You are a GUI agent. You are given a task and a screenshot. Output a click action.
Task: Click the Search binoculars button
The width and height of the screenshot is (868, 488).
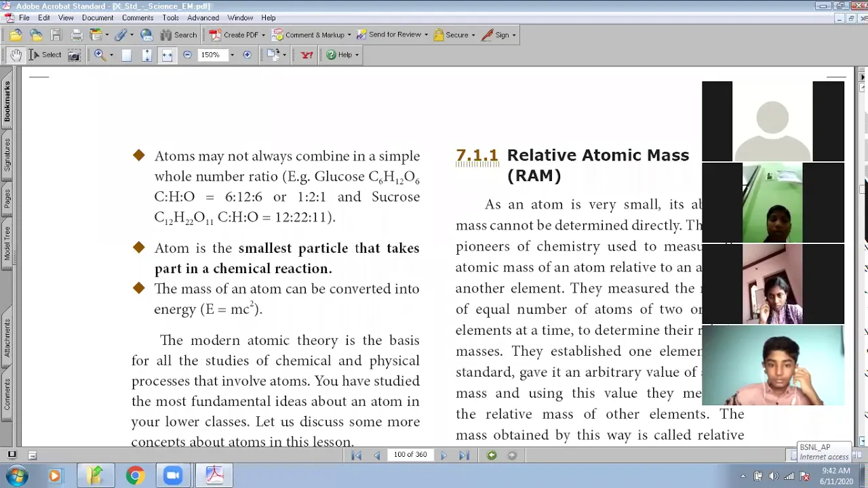click(178, 35)
